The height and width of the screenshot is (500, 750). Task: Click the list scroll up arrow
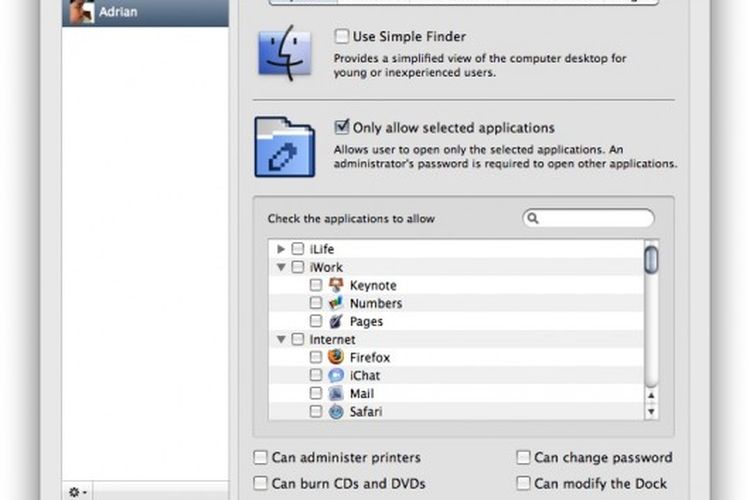click(651, 396)
